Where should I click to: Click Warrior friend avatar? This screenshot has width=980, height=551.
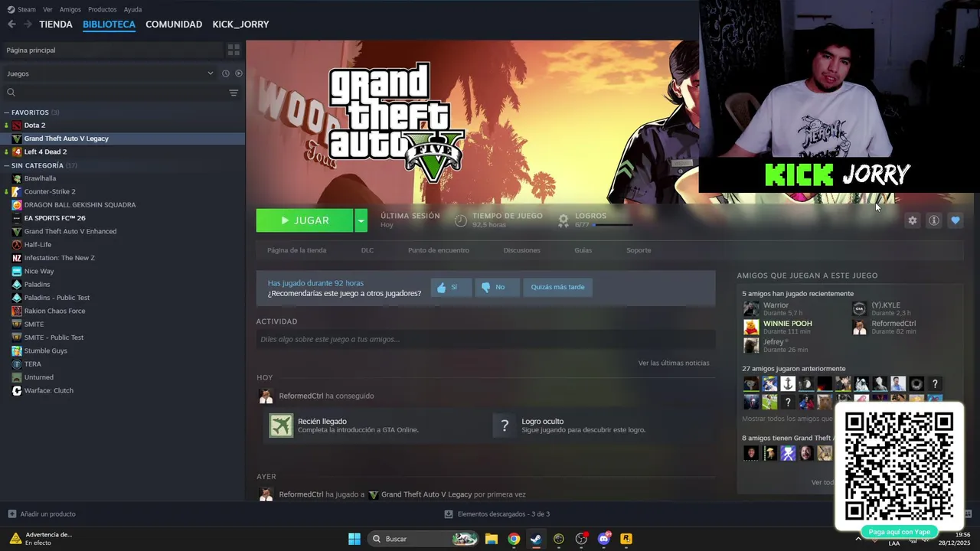tap(751, 308)
